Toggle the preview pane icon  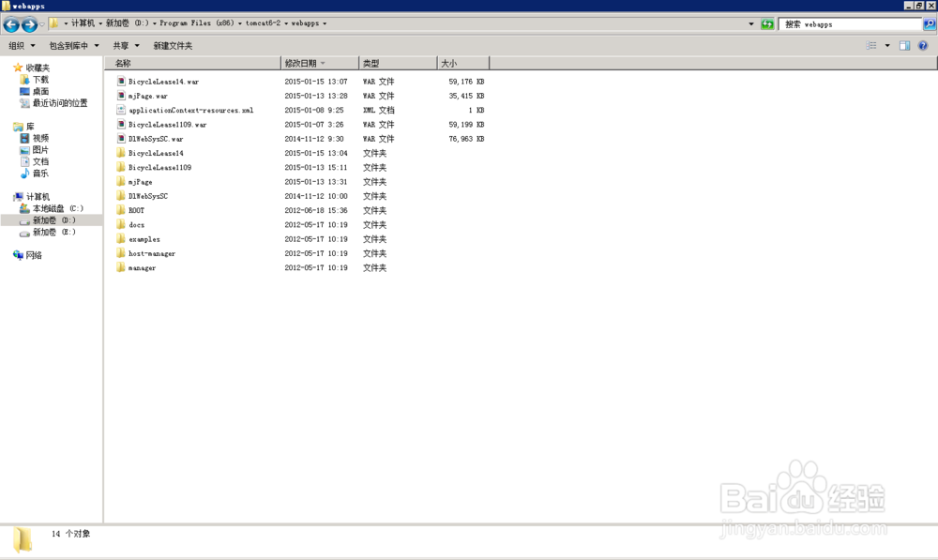(x=904, y=45)
